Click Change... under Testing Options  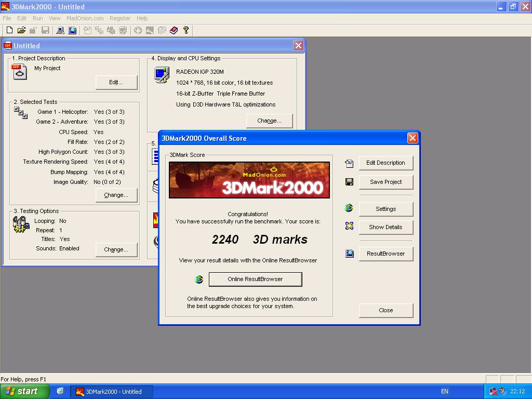[116, 249]
